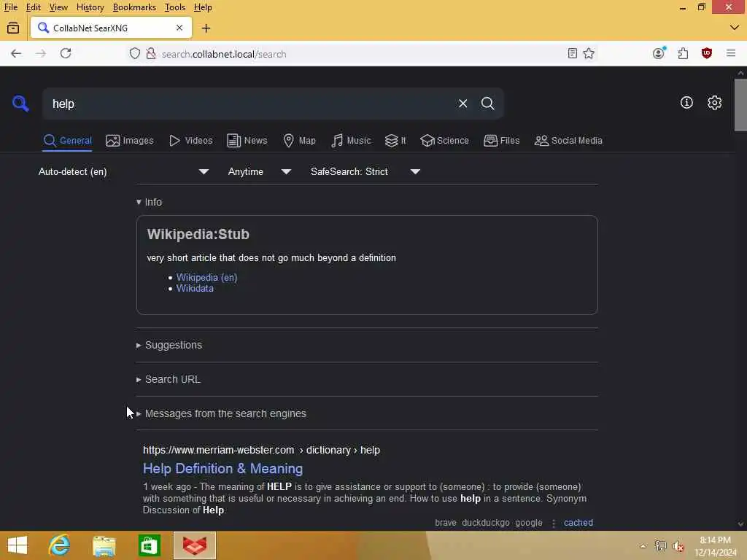The height and width of the screenshot is (560, 747).
Task: Click the network tray icon
Action: point(660,546)
